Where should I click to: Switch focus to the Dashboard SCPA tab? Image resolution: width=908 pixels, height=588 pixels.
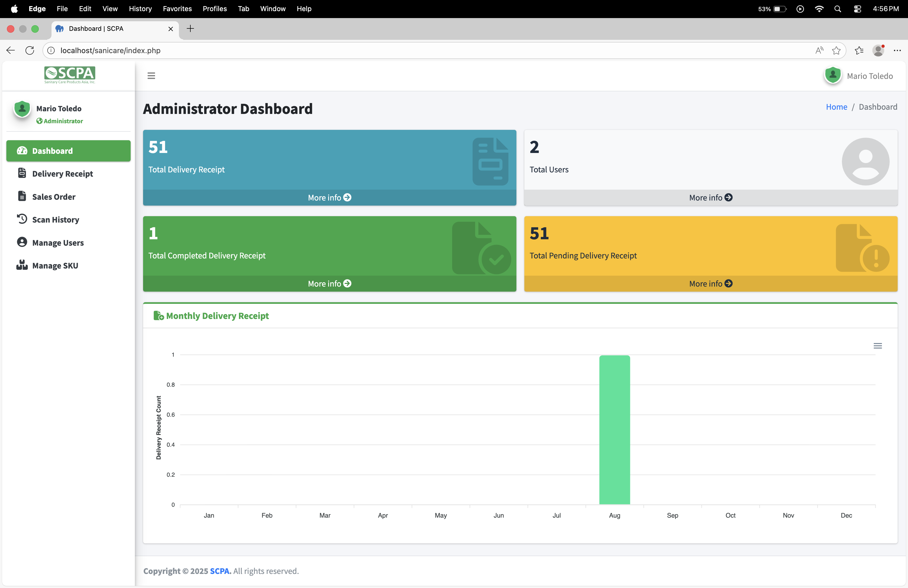pyautogui.click(x=96, y=29)
